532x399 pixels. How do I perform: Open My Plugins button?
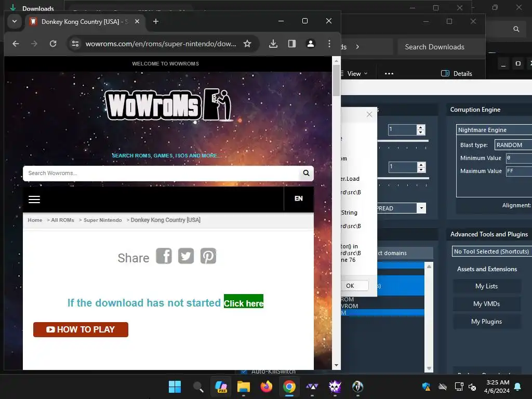click(486, 321)
